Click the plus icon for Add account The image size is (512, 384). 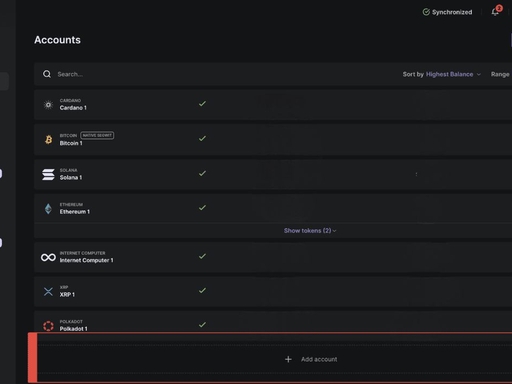pos(288,359)
